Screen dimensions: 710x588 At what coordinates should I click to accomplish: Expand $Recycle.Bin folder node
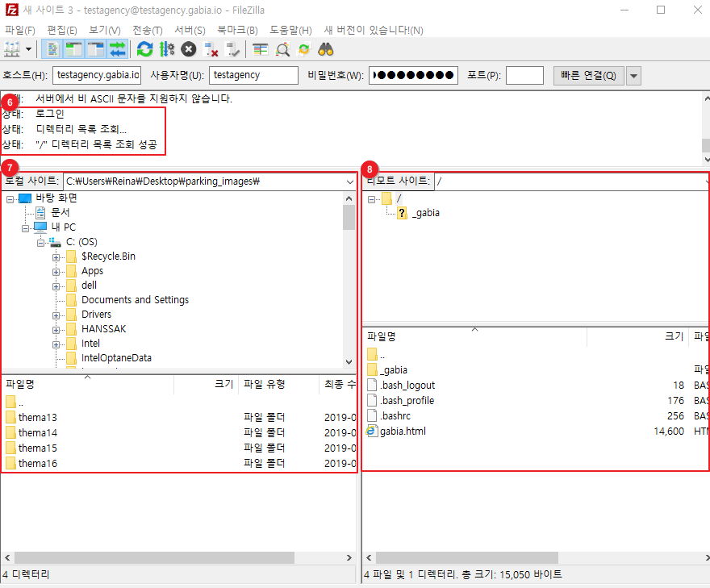click(56, 257)
